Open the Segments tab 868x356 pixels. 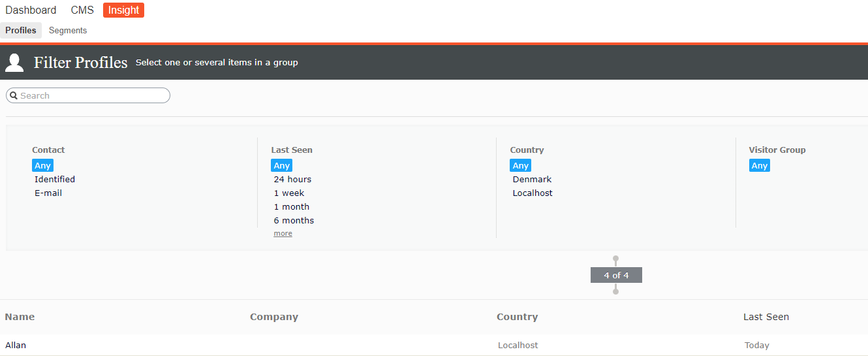coord(68,31)
